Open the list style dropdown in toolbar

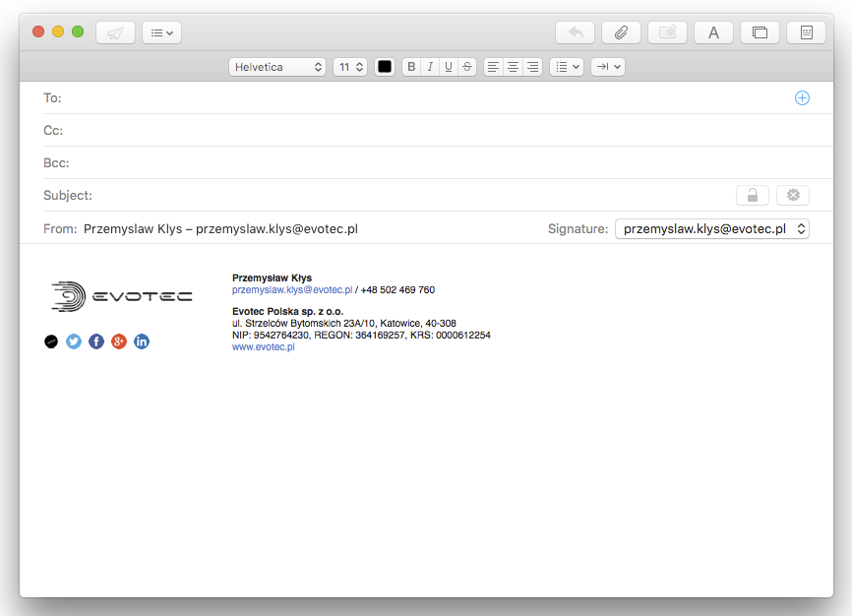566,66
